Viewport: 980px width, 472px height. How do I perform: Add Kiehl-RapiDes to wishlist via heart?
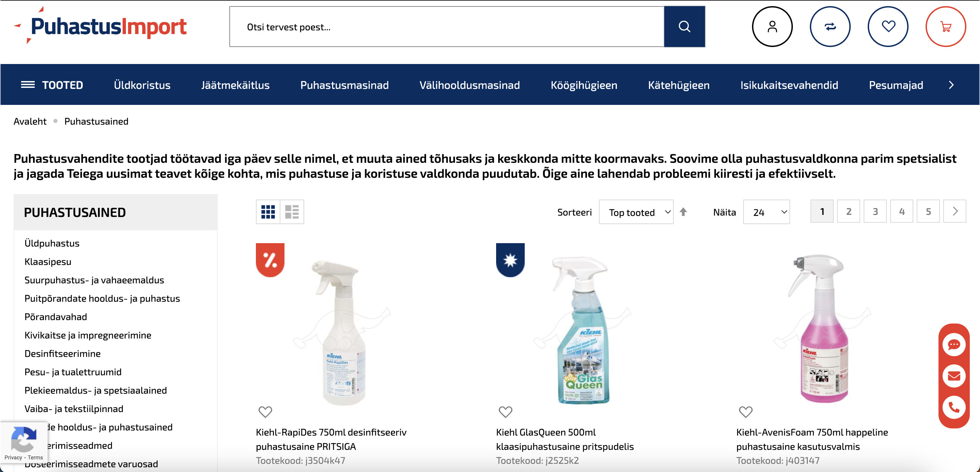coord(265,412)
